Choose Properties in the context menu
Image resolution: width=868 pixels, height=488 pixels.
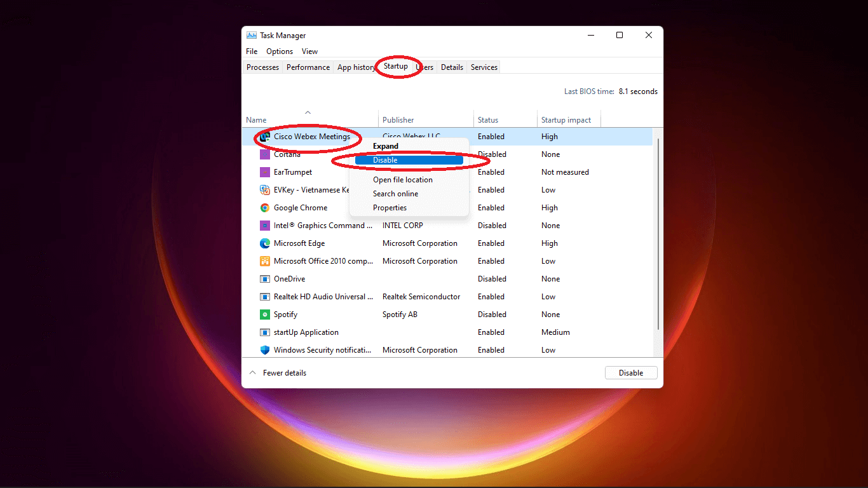[409, 208]
